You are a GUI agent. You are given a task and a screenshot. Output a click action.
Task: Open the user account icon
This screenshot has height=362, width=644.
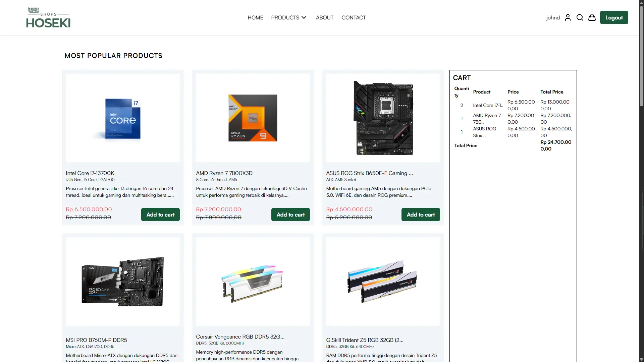point(568,17)
